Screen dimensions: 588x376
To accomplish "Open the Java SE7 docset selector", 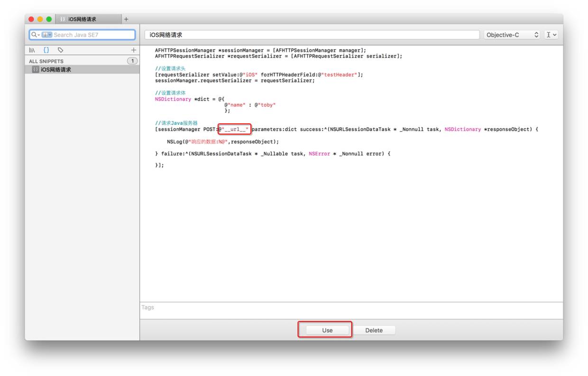I will tap(46, 35).
